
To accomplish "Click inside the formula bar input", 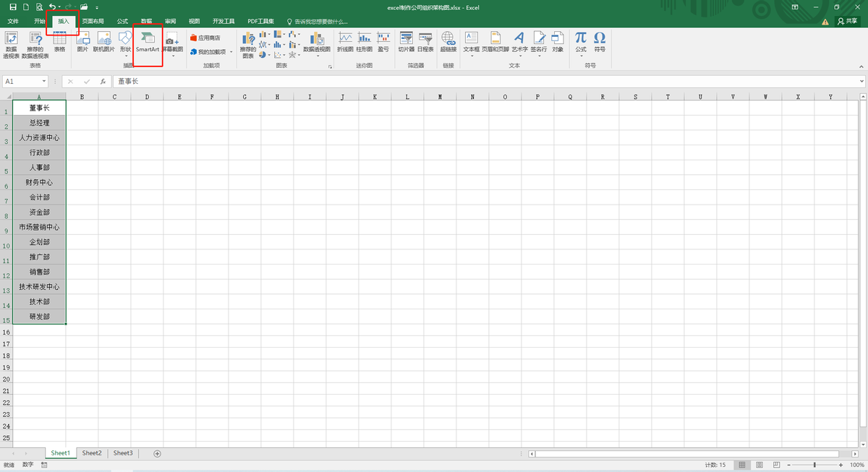I will 485,82.
